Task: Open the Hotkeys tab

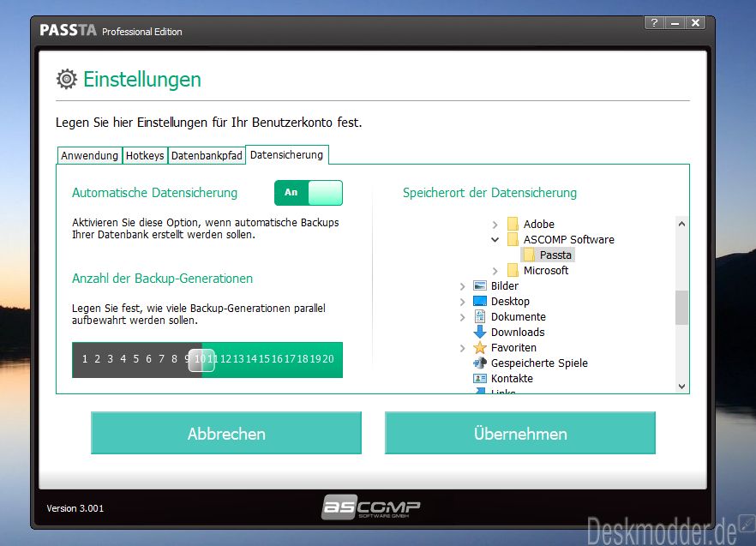Action: [145, 155]
